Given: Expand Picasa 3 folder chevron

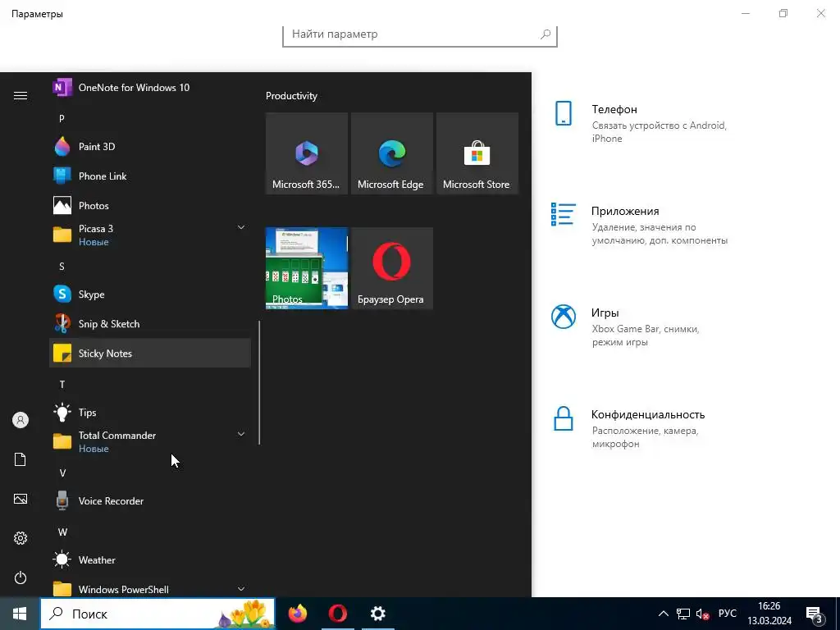Looking at the screenshot, I should [241, 228].
